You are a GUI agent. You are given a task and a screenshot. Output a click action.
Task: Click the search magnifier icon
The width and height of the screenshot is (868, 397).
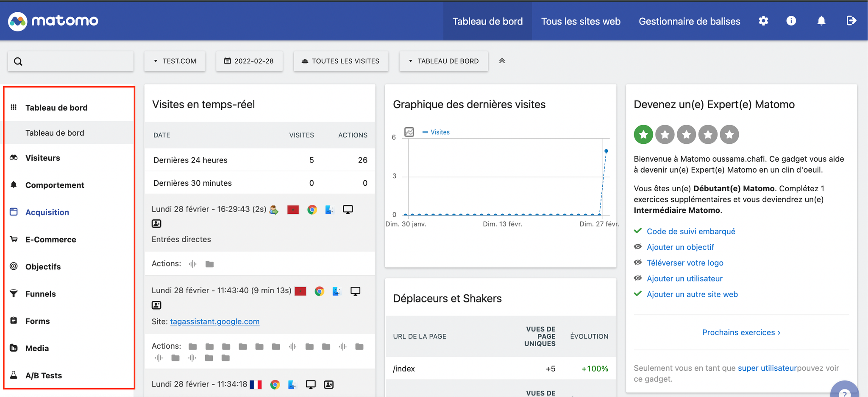point(18,62)
